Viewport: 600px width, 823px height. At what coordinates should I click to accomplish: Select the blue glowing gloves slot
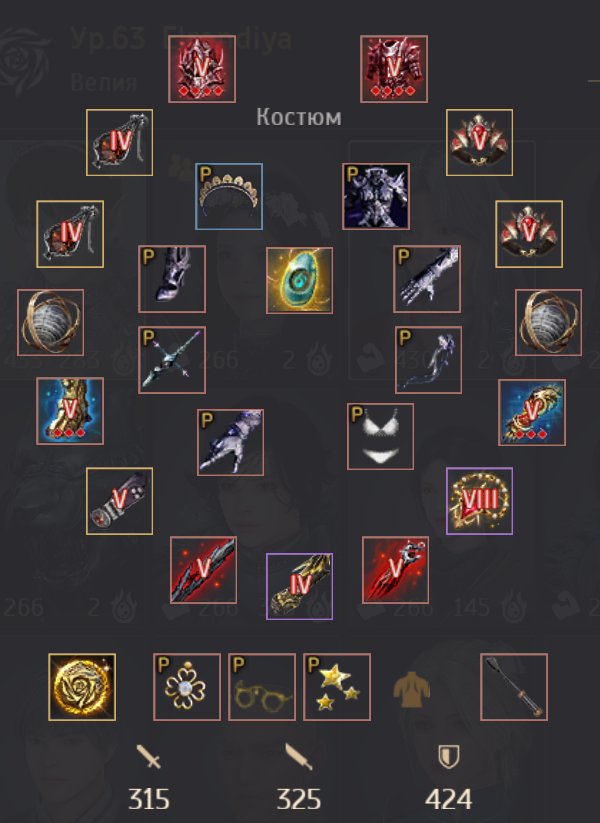point(532,412)
